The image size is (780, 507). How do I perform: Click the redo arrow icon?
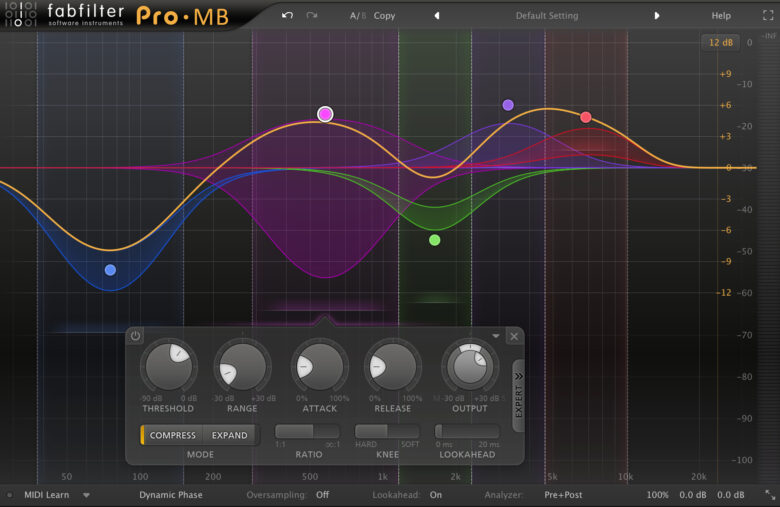312,15
